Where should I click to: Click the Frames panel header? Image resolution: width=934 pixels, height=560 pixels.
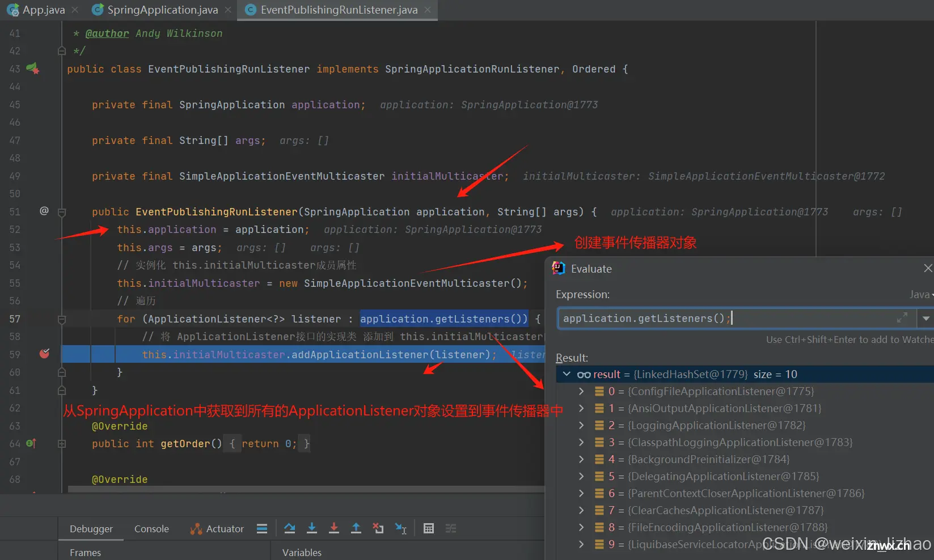(85, 552)
